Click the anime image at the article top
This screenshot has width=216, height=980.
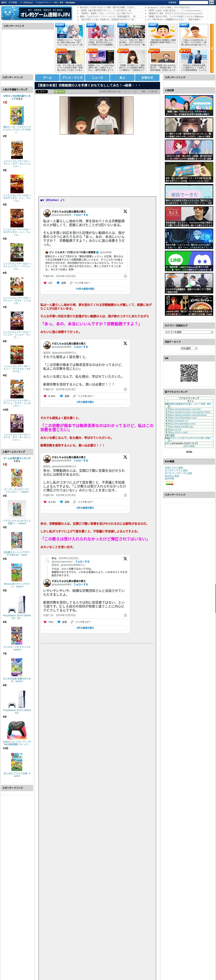click(x=97, y=115)
